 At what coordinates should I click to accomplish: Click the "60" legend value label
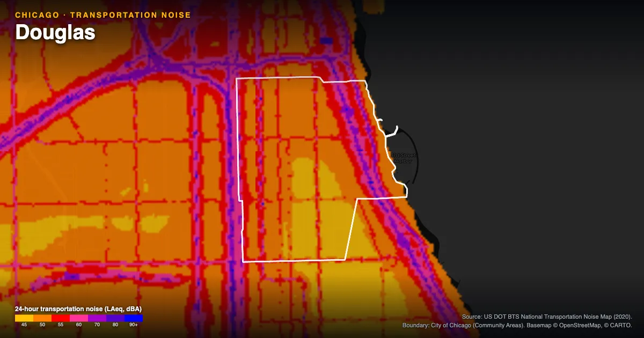[79, 325]
